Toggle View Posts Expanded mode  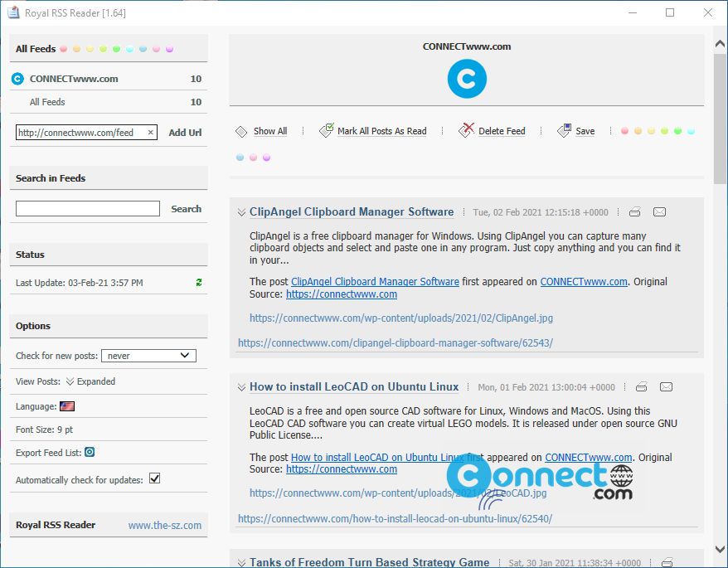[x=90, y=381]
